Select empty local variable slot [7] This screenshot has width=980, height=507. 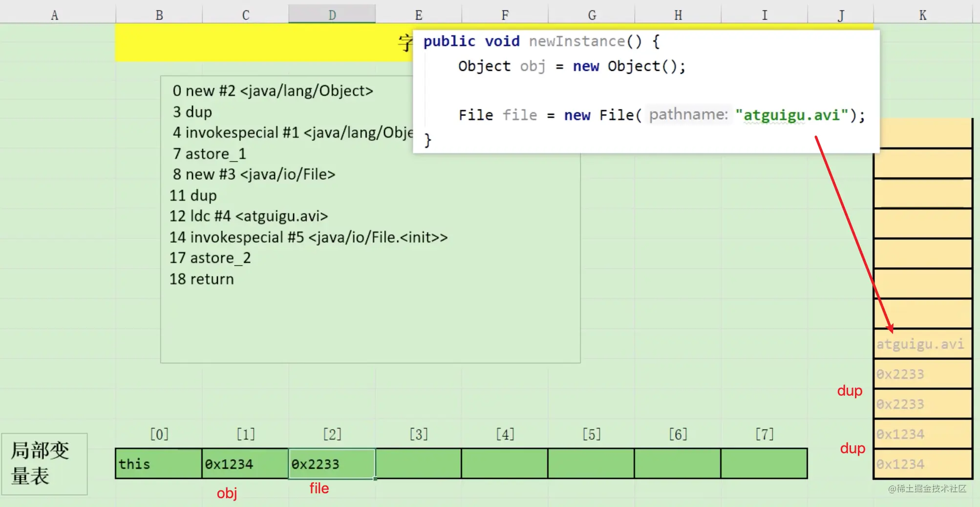click(764, 464)
